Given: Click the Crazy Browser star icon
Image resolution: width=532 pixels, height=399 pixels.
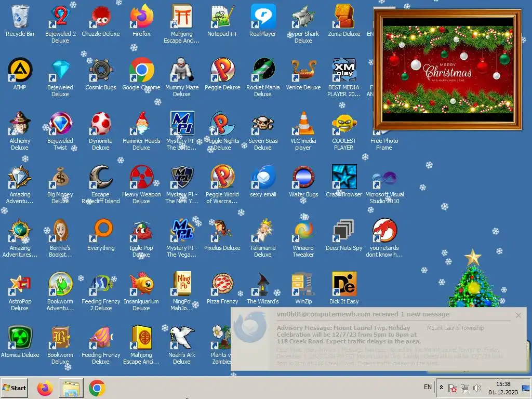Looking at the screenshot, I should coord(344,177).
